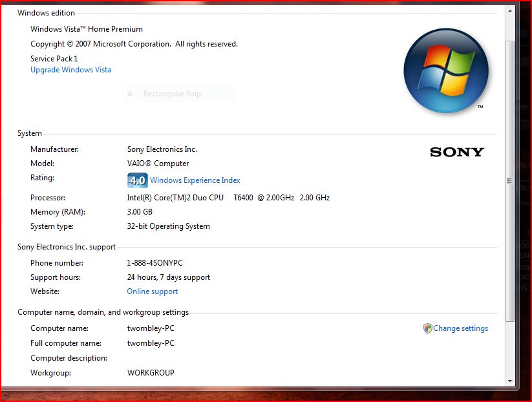Open the Online support website link

point(153,291)
